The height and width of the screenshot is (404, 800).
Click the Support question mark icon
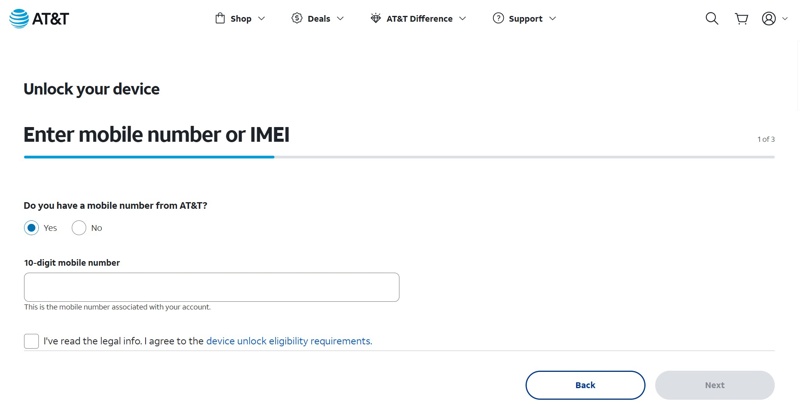coord(498,18)
